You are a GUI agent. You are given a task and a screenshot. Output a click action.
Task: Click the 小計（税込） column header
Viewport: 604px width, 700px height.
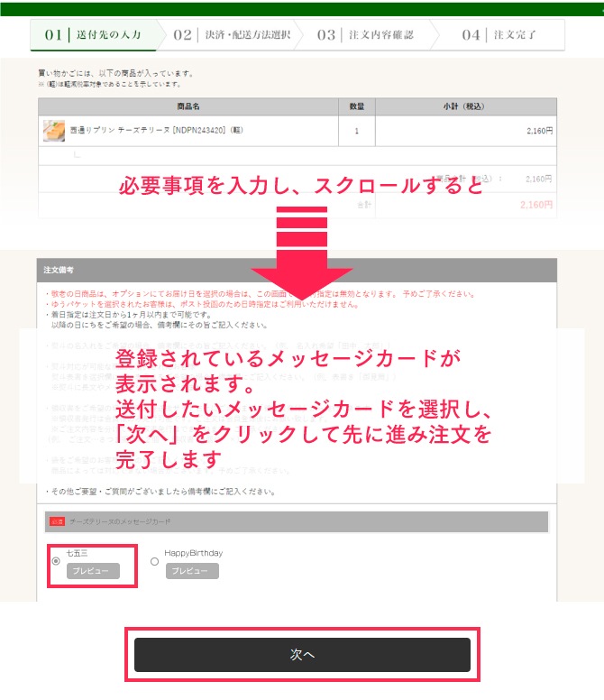[x=465, y=106]
